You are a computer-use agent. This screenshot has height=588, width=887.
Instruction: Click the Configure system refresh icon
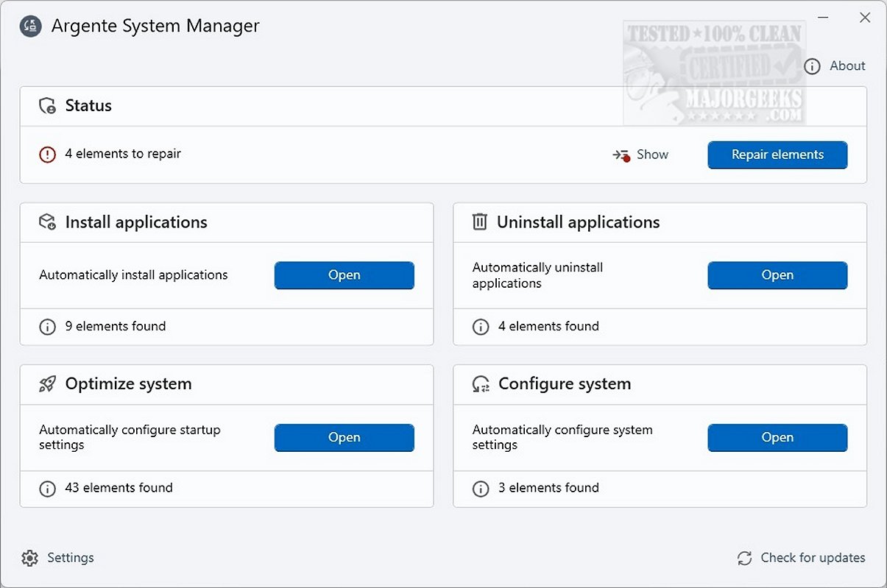point(481,384)
